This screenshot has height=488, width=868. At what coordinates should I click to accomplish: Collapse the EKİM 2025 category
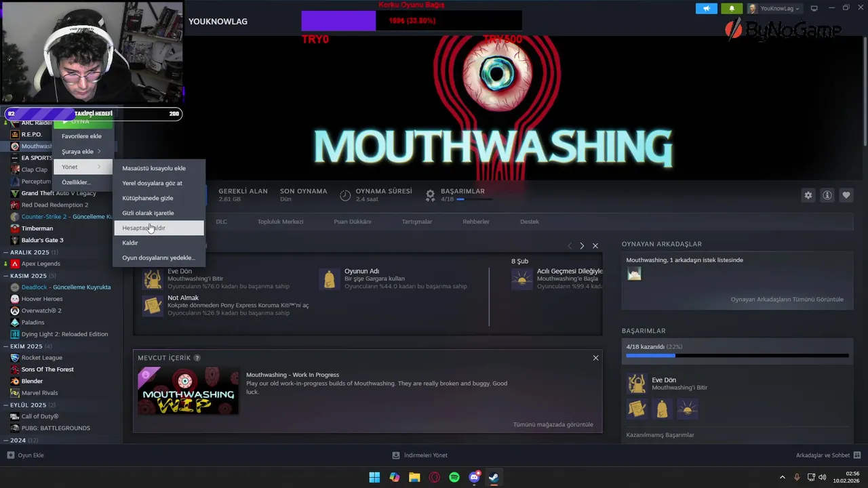coord(6,346)
